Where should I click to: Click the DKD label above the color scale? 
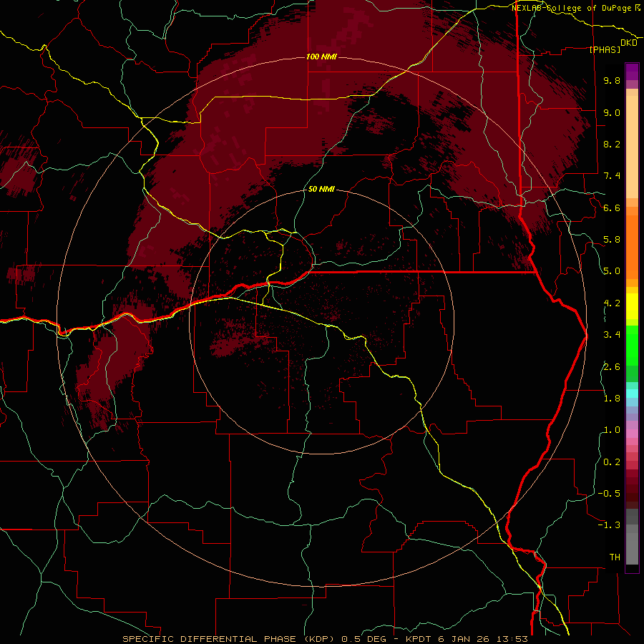coord(629,43)
